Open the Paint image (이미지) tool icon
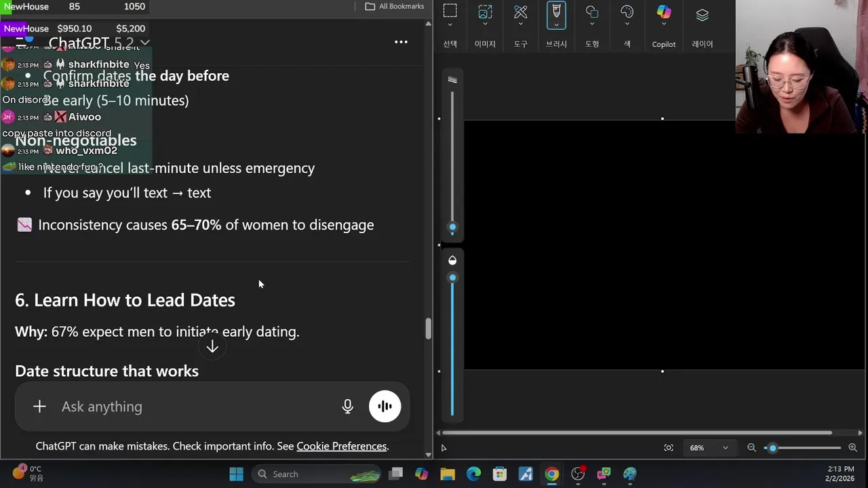 [x=485, y=11]
